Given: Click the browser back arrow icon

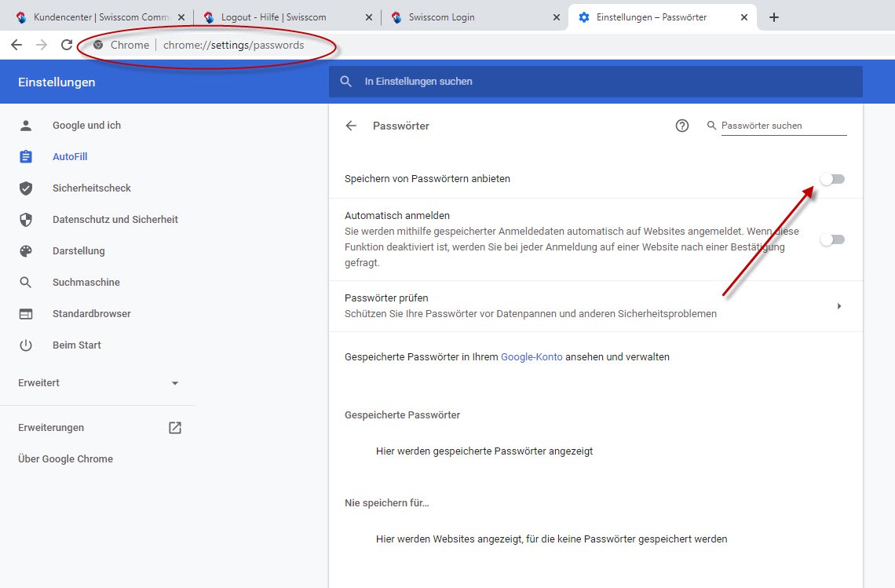Looking at the screenshot, I should pos(16,45).
